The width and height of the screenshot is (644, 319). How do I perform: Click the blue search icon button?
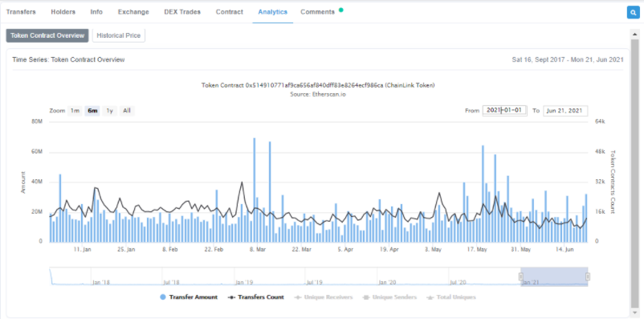pos(633,12)
